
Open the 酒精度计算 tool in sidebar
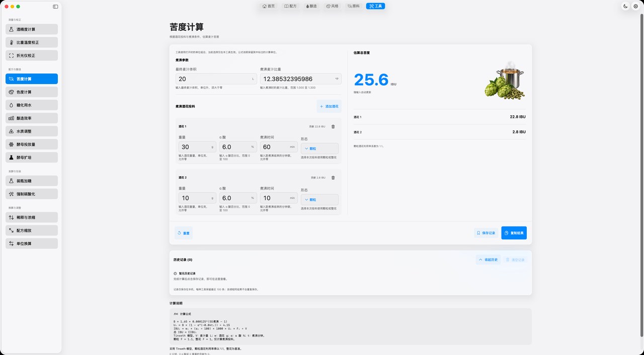[x=32, y=29]
